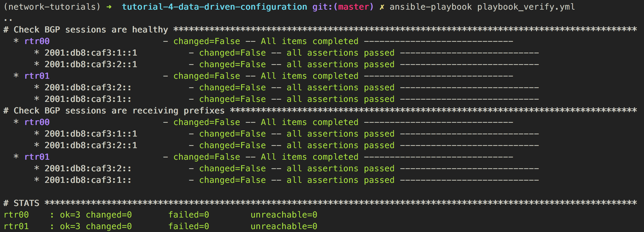The height and width of the screenshot is (232, 644).
Task: Click the tutorial-4-data-driven-configuration directory name
Action: coord(214,7)
